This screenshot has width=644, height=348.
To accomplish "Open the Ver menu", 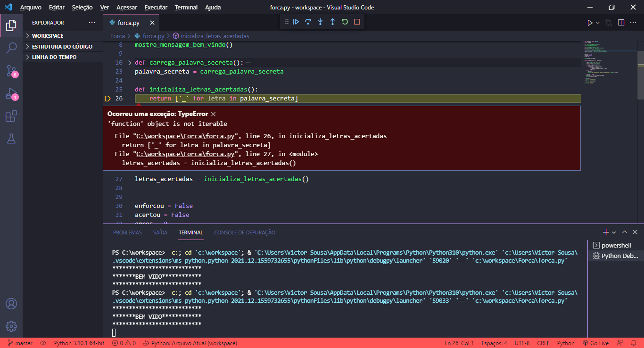I will 105,8.
